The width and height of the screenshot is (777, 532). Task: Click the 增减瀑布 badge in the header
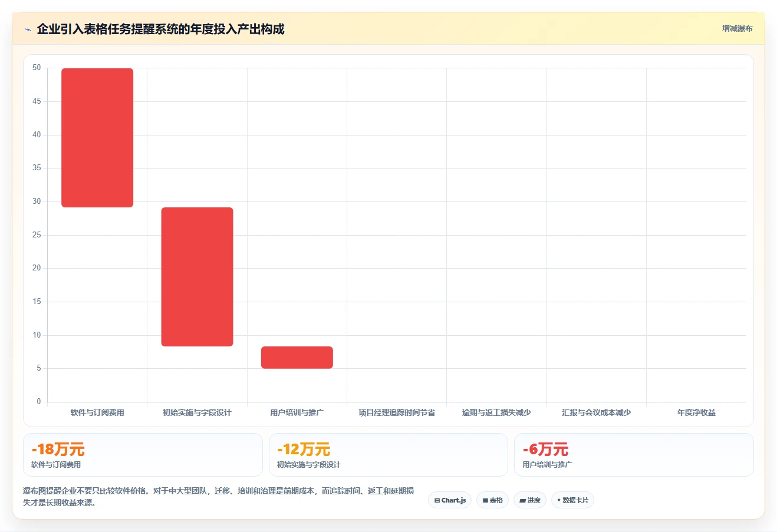(x=738, y=28)
